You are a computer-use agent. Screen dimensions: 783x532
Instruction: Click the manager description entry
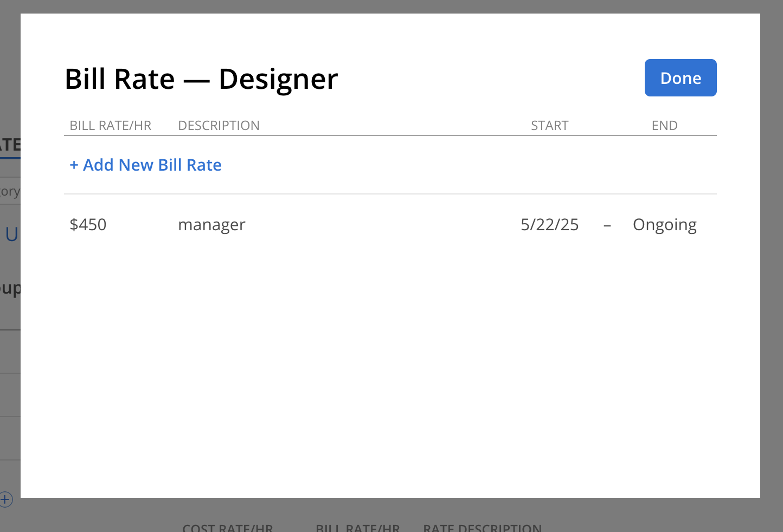click(211, 225)
